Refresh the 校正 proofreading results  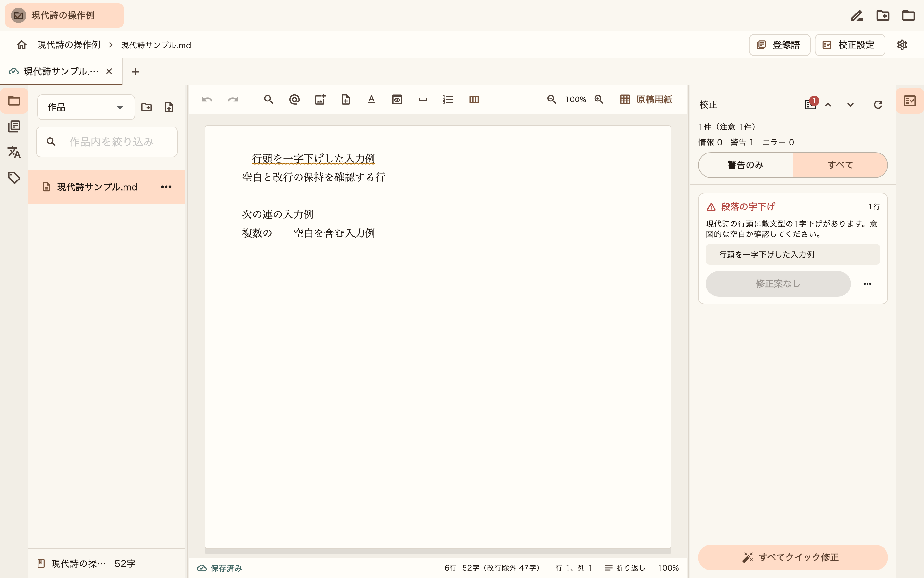click(x=878, y=105)
